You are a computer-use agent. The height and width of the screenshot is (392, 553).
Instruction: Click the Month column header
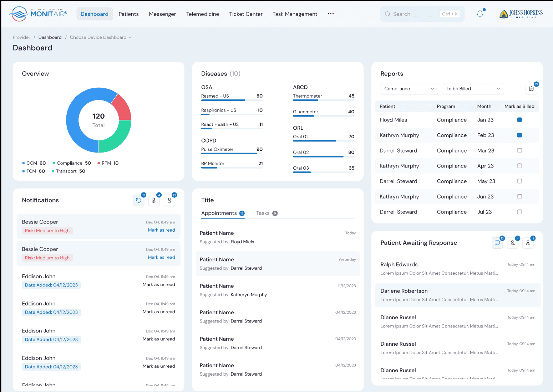click(x=484, y=107)
